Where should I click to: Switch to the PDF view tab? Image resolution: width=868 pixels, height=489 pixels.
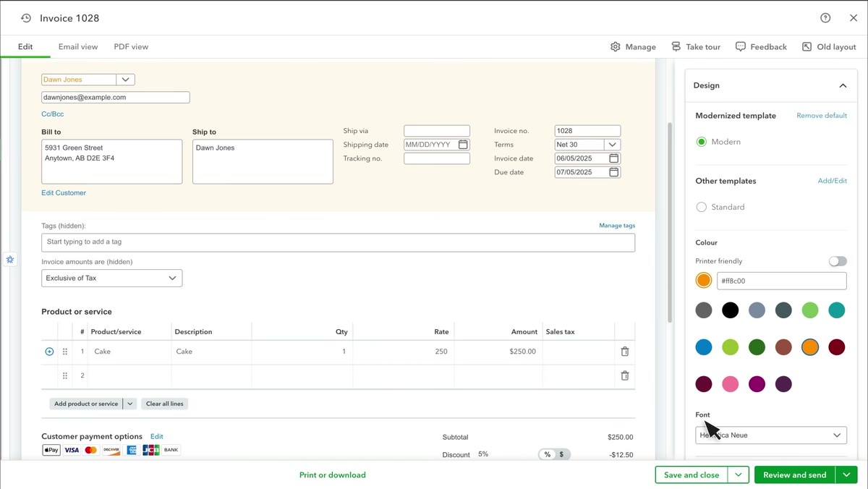pos(131,46)
